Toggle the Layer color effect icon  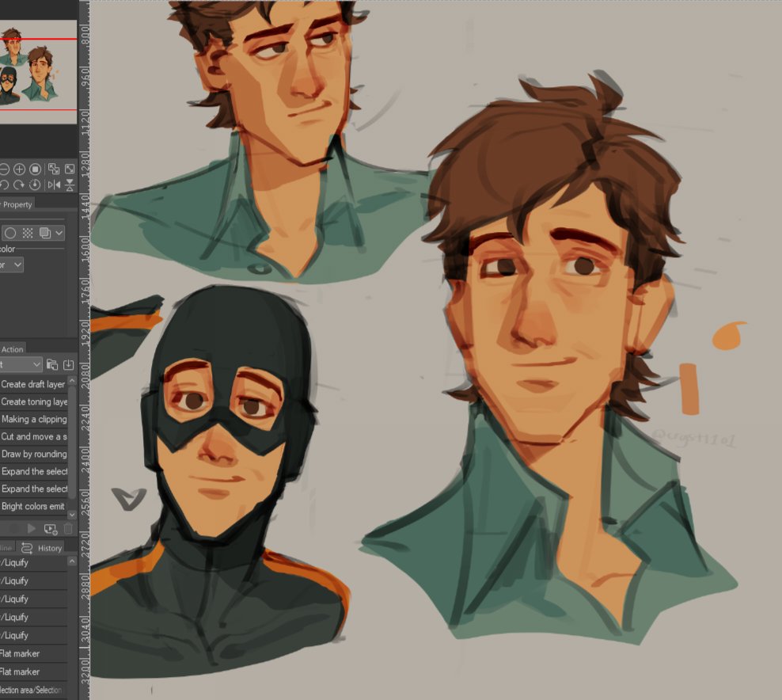45,233
